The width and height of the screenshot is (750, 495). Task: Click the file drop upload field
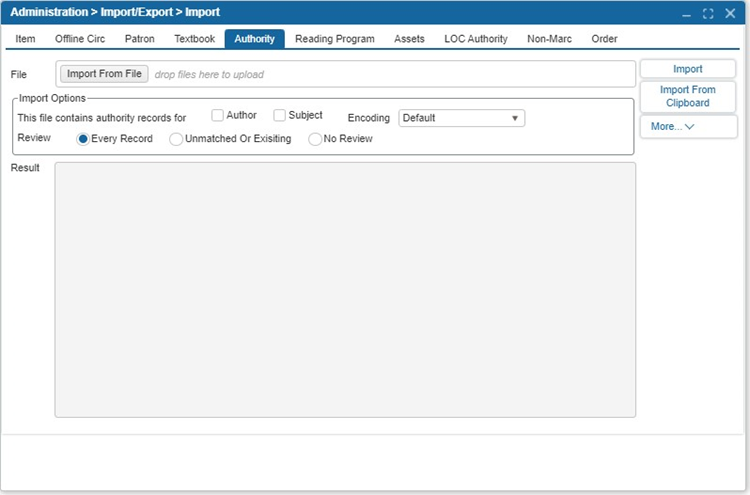click(390, 74)
